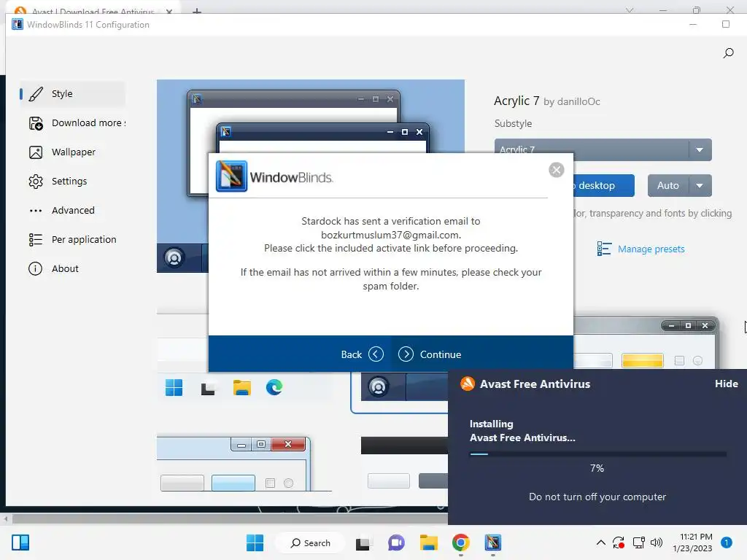Click the Back button in dialog
The image size is (747, 560).
362,354
